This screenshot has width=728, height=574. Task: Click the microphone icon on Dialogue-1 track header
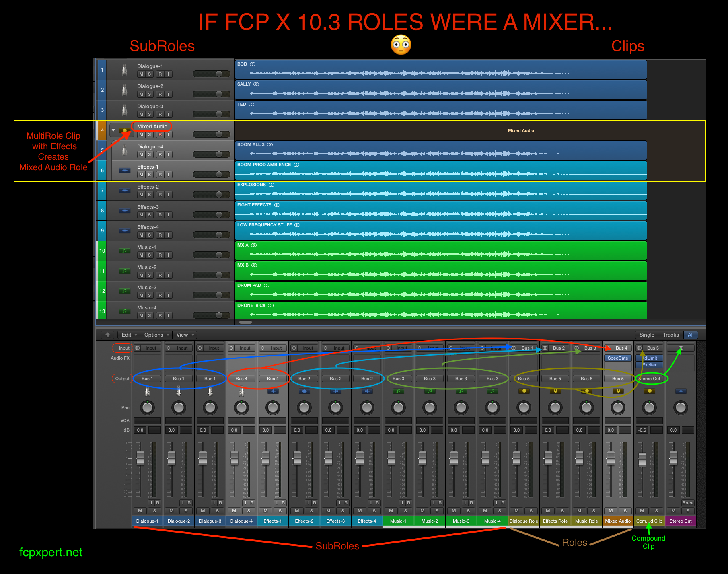(x=125, y=70)
